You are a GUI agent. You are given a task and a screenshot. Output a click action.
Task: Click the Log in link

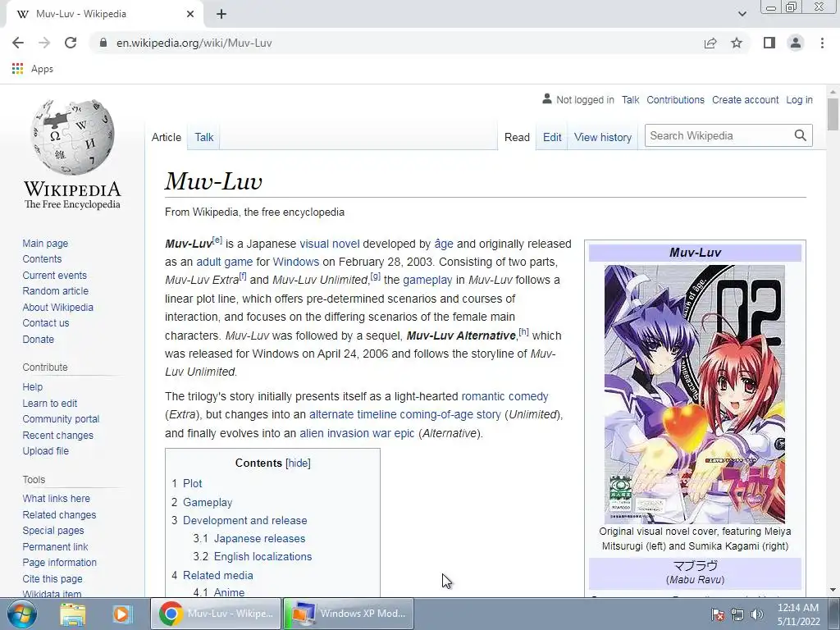coord(799,99)
